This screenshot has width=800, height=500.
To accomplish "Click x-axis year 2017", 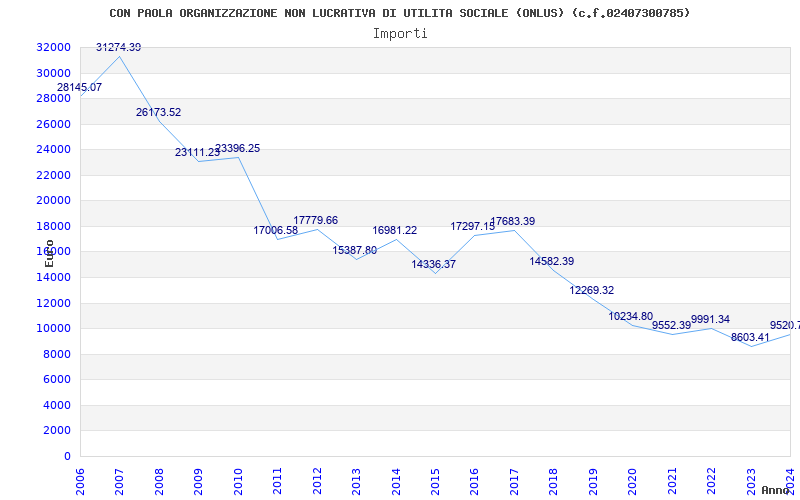I will pos(514,481).
